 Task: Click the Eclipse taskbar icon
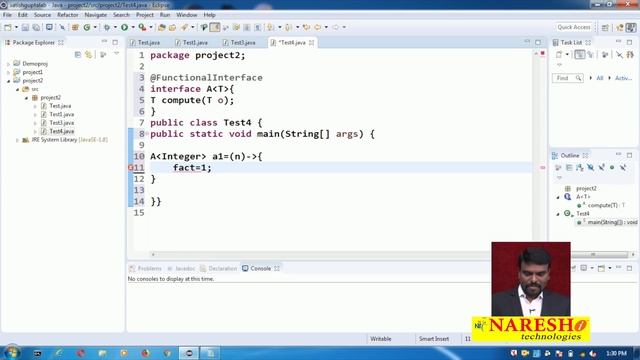tap(189, 353)
